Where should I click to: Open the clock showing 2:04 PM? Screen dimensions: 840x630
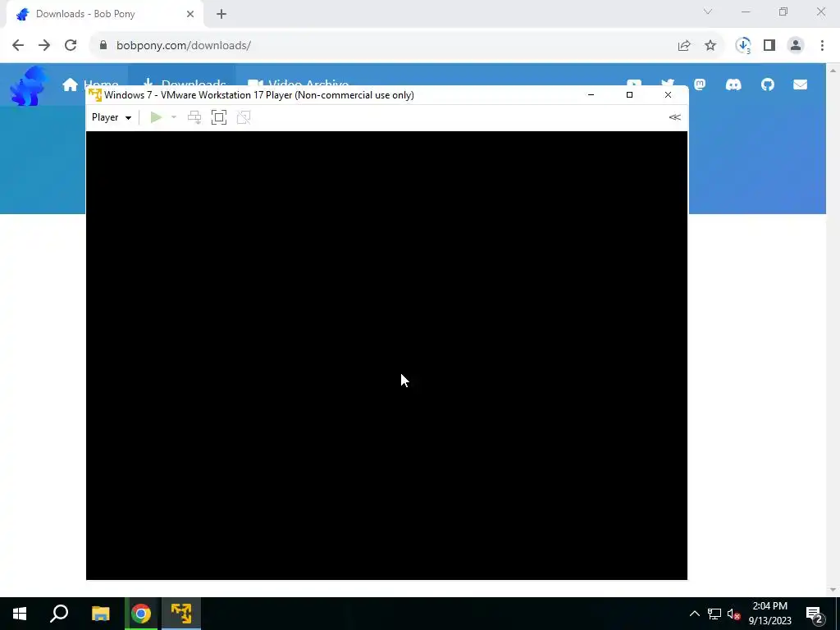(769, 614)
